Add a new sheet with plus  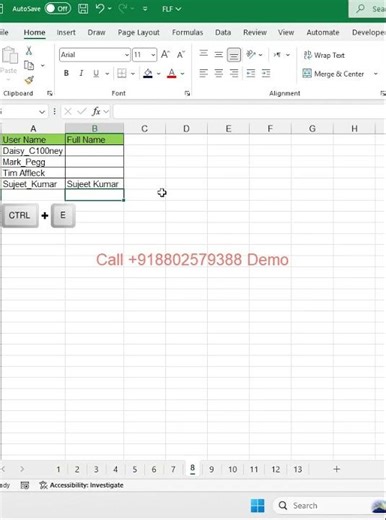coord(336,469)
